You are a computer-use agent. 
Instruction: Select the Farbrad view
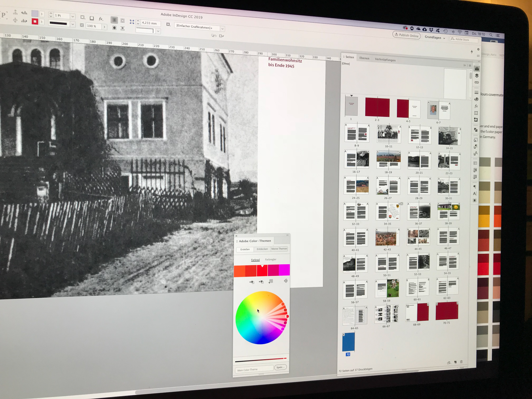tap(255, 260)
